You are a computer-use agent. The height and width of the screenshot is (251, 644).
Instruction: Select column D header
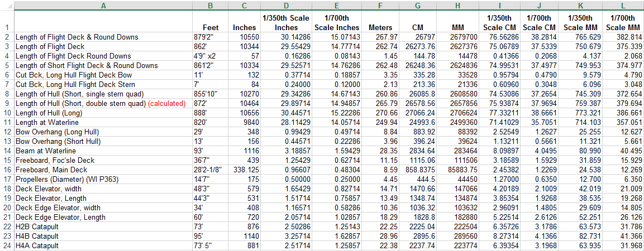(287, 6)
